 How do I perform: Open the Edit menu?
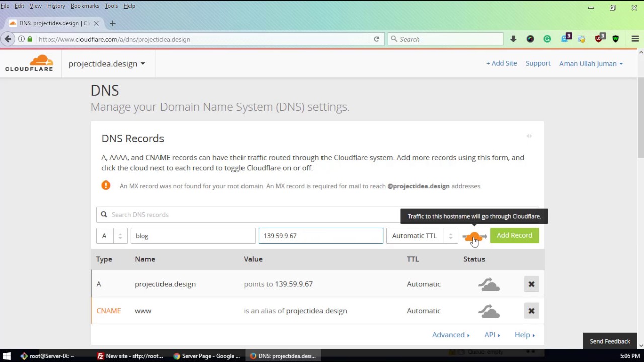click(19, 6)
